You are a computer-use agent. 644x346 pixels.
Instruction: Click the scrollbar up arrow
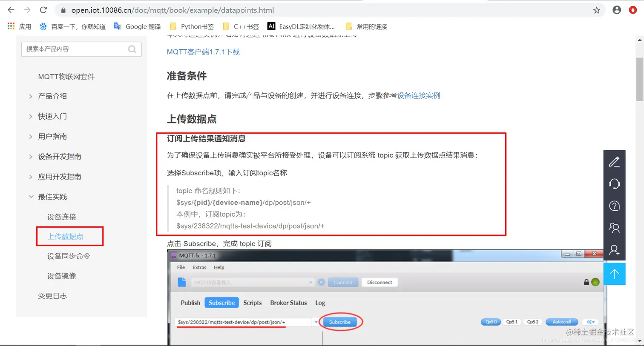pos(640,40)
